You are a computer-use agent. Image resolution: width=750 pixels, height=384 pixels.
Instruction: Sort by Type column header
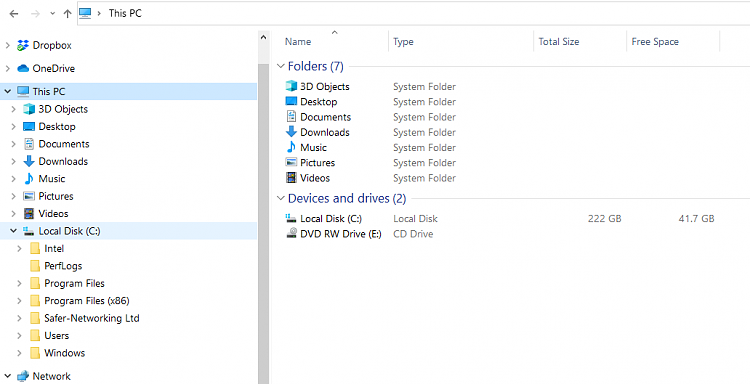point(403,42)
